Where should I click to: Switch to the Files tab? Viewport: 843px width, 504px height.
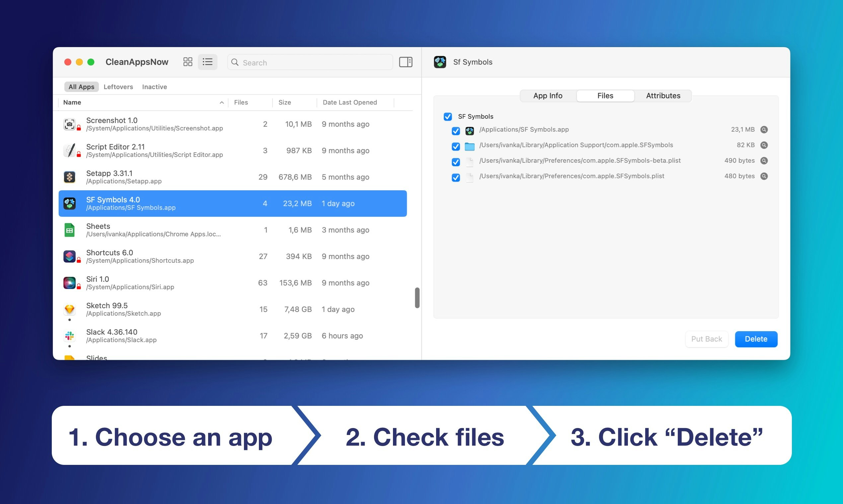click(x=605, y=96)
